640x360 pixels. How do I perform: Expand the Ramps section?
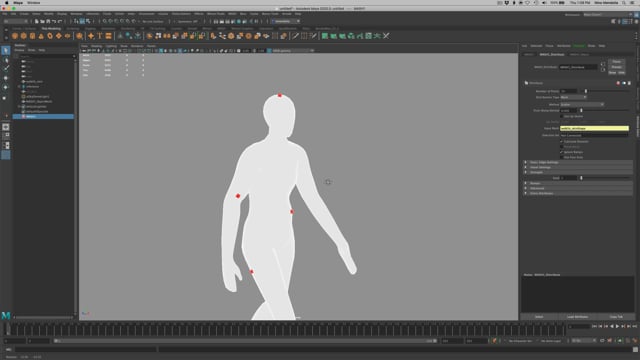[578, 183]
